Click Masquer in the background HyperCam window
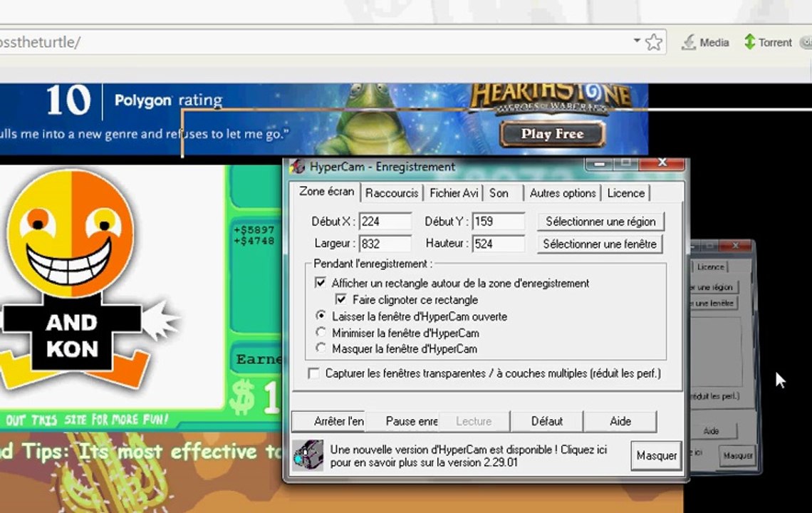The height and width of the screenshot is (513, 812). [x=737, y=455]
